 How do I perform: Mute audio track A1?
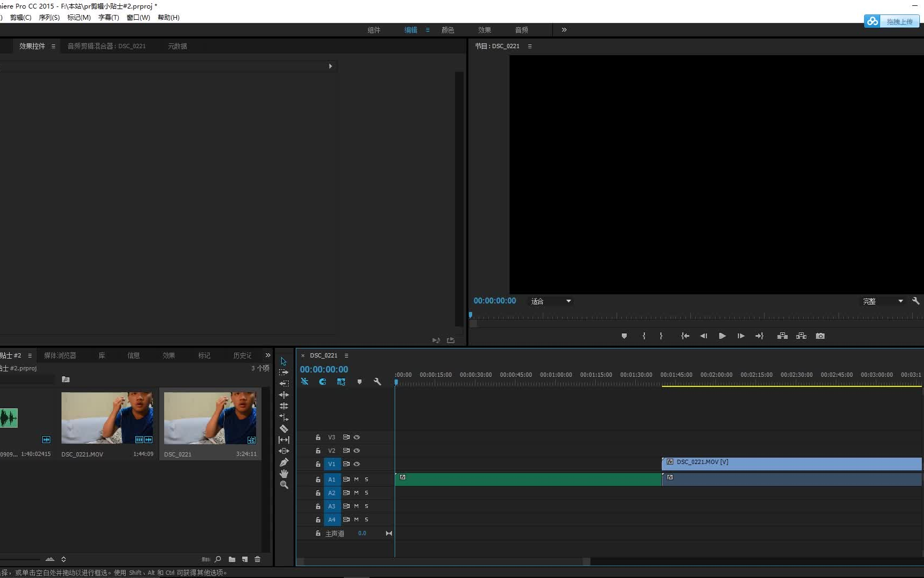coord(356,480)
